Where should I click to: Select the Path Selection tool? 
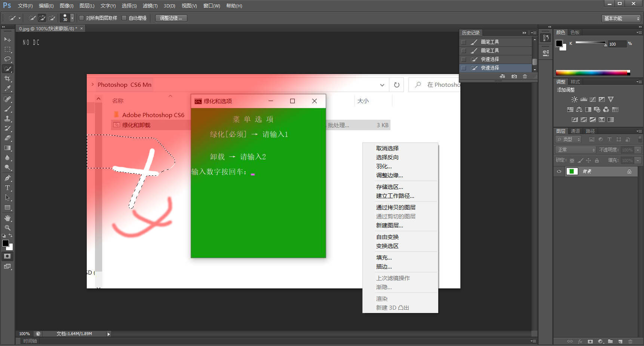tap(7, 198)
